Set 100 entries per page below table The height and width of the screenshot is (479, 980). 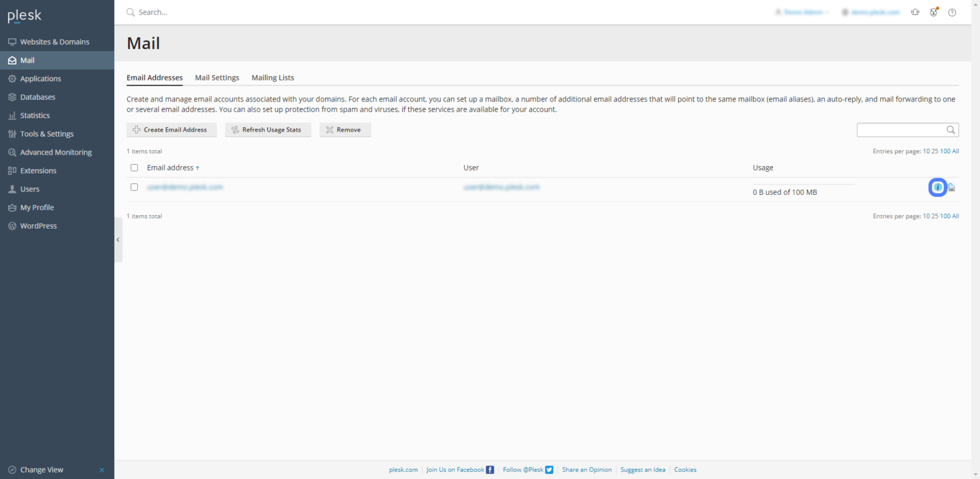pyautogui.click(x=946, y=216)
